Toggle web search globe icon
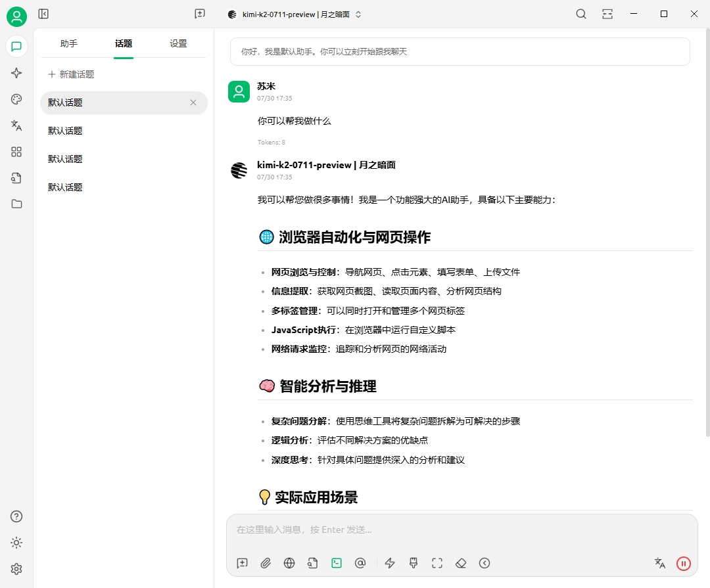 pos(289,563)
